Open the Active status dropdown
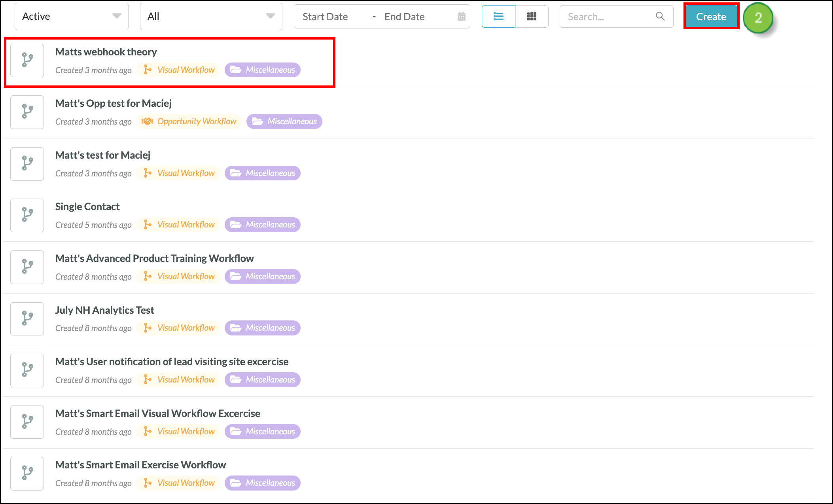This screenshot has height=504, width=833. pyautogui.click(x=72, y=17)
